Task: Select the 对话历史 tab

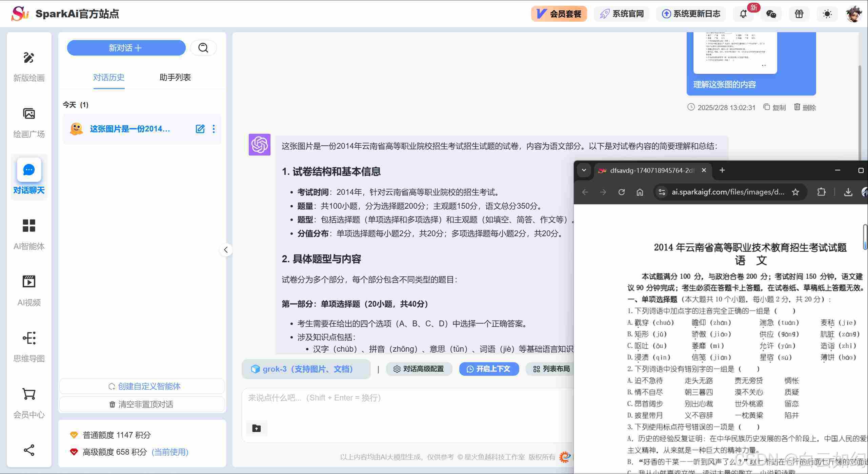Action: [109, 77]
